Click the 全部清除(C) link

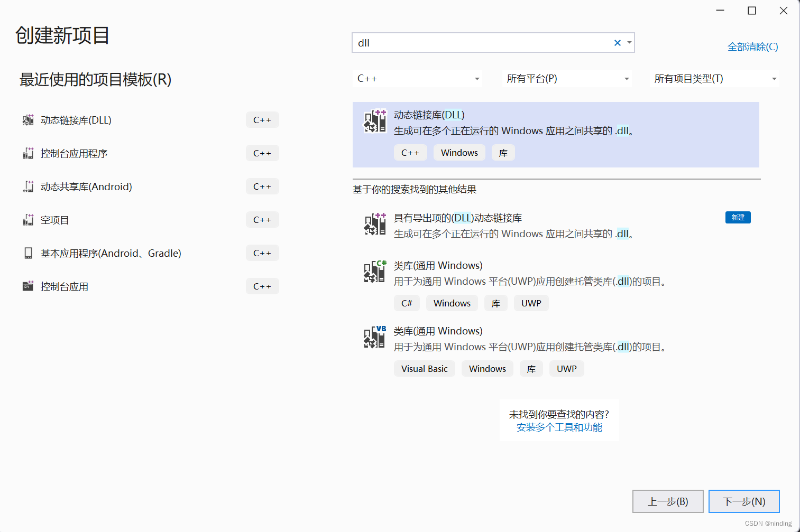point(752,46)
